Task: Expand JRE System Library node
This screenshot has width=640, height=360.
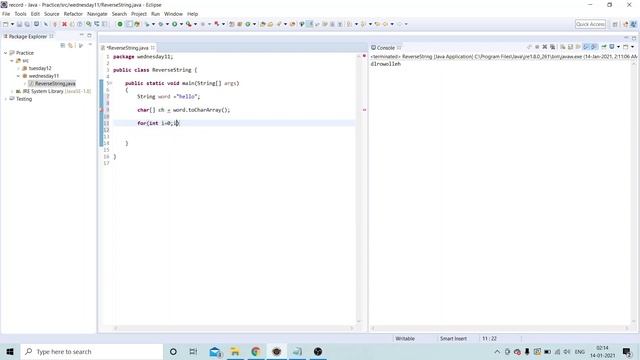Action: [12, 91]
